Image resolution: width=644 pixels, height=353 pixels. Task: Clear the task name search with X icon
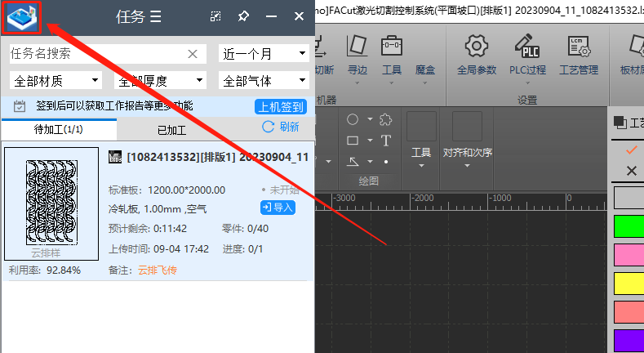click(x=193, y=54)
